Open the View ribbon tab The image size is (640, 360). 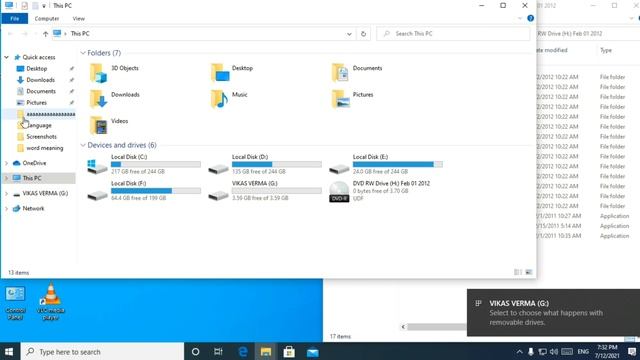pos(78,18)
